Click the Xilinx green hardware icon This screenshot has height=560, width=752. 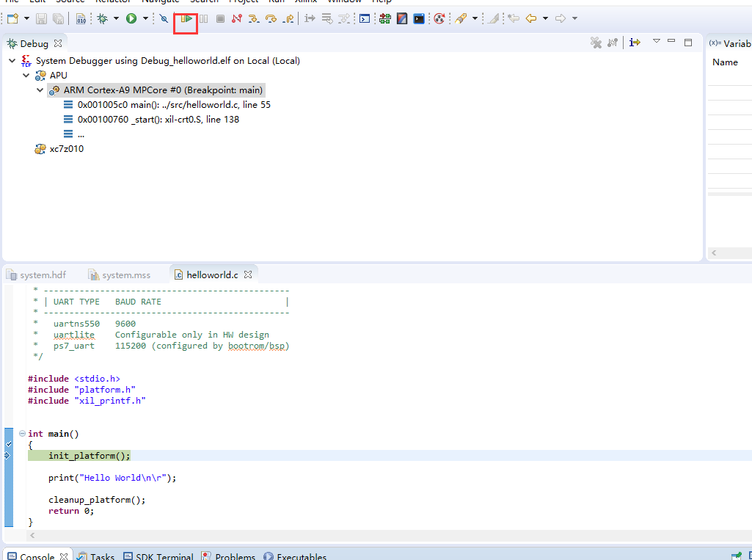pyautogui.click(x=384, y=18)
